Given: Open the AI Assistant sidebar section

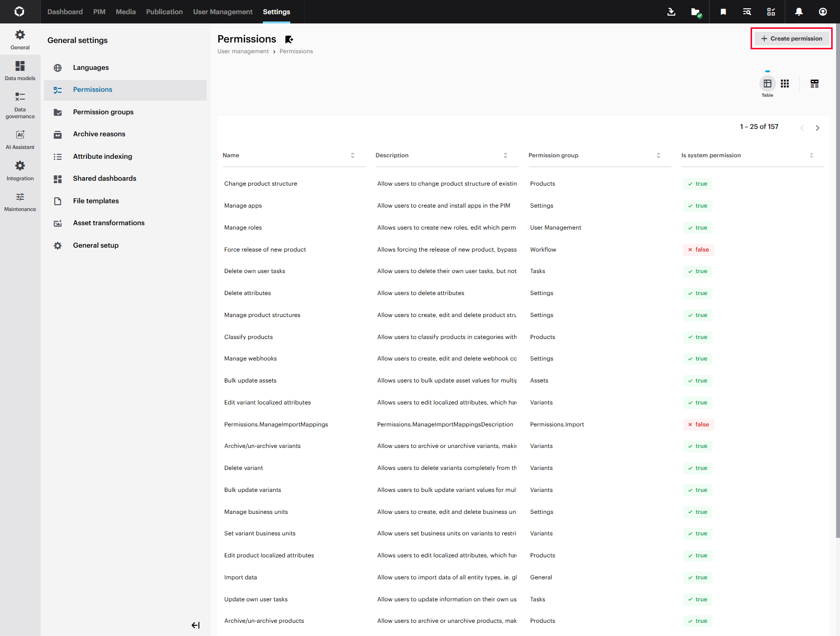Looking at the screenshot, I should [x=20, y=139].
